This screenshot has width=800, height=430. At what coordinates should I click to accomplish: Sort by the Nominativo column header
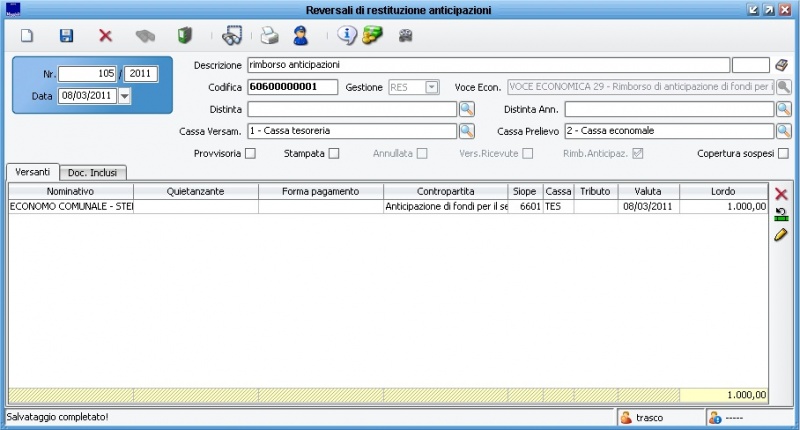point(70,191)
